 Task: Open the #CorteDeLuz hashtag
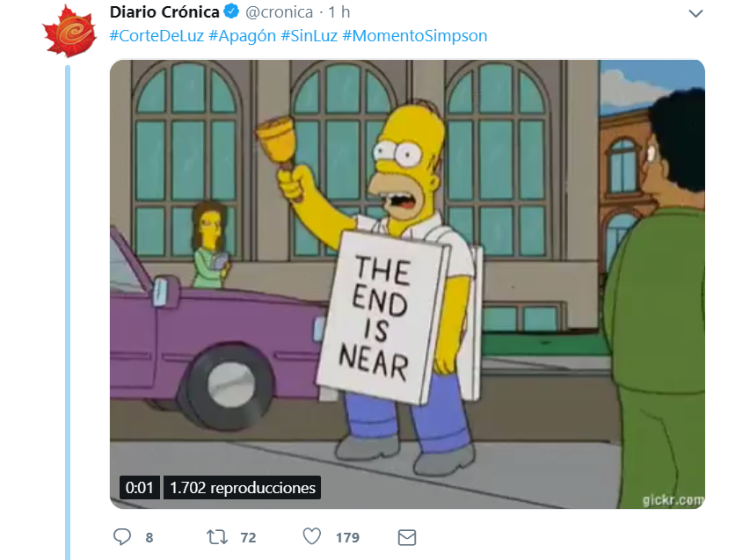pyautogui.click(x=157, y=36)
